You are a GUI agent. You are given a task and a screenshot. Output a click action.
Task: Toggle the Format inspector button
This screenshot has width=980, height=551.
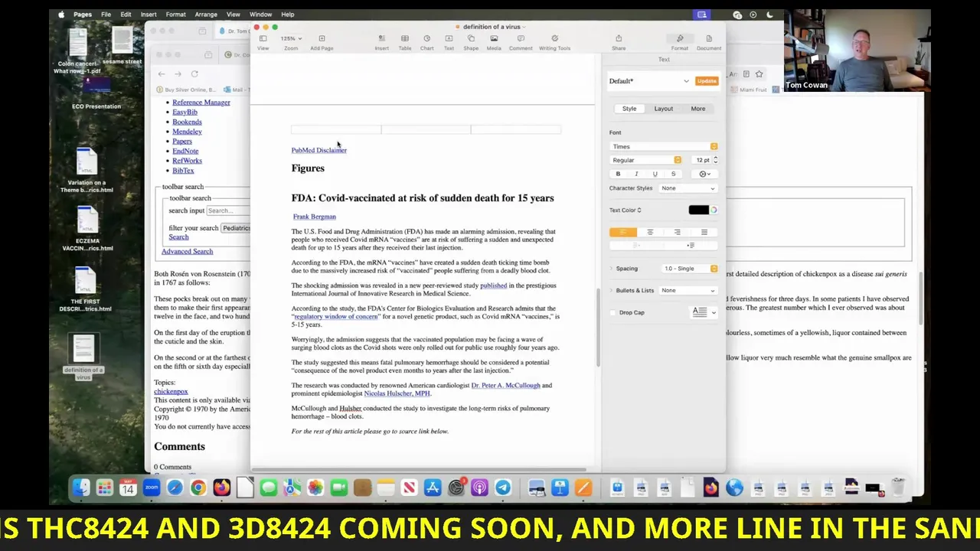pos(680,42)
